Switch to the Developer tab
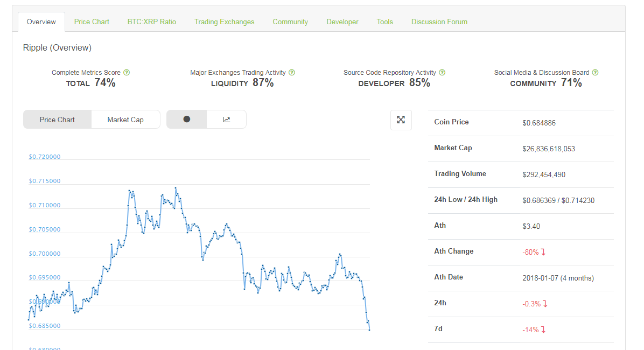The image size is (644, 350). point(342,22)
